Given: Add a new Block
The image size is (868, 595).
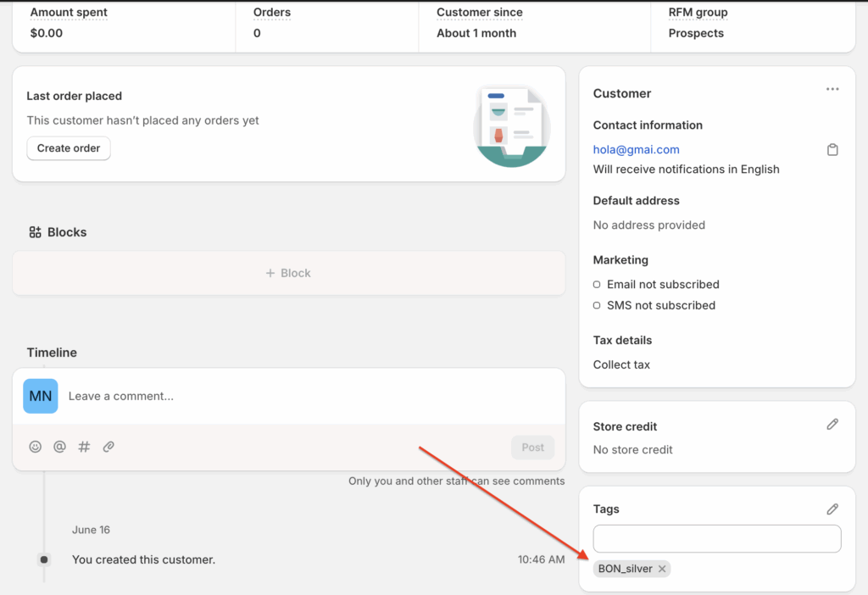Looking at the screenshot, I should (288, 273).
